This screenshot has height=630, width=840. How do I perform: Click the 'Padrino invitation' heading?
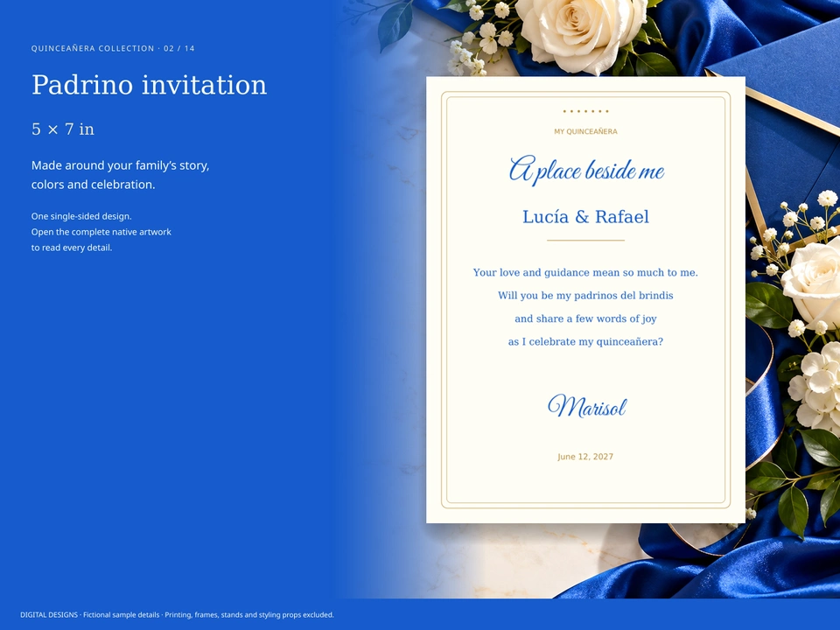(x=149, y=85)
